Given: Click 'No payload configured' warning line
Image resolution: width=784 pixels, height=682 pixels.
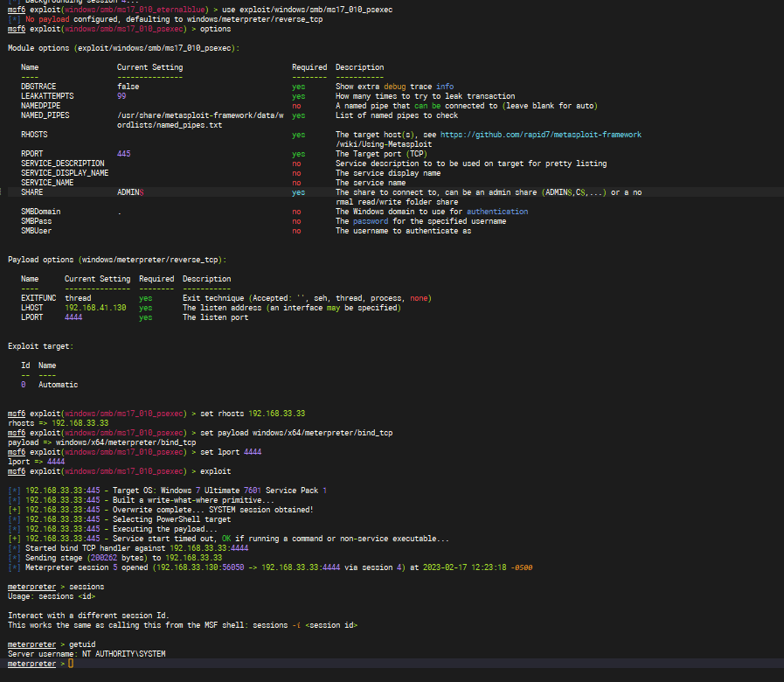Looking at the screenshot, I should tap(165, 19).
